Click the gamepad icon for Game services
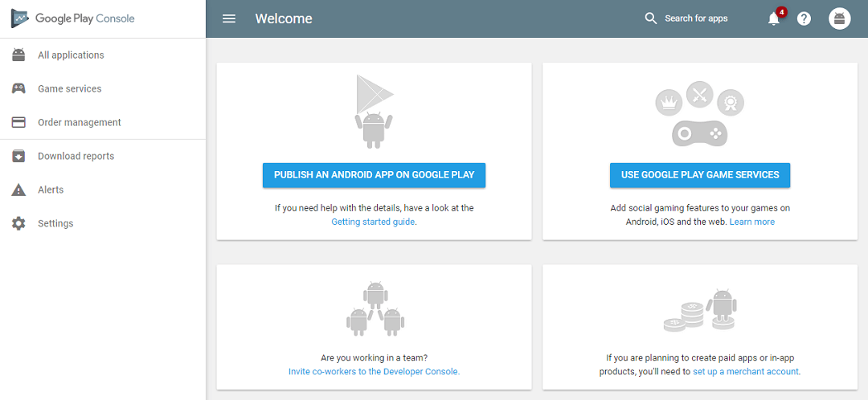 [x=18, y=88]
